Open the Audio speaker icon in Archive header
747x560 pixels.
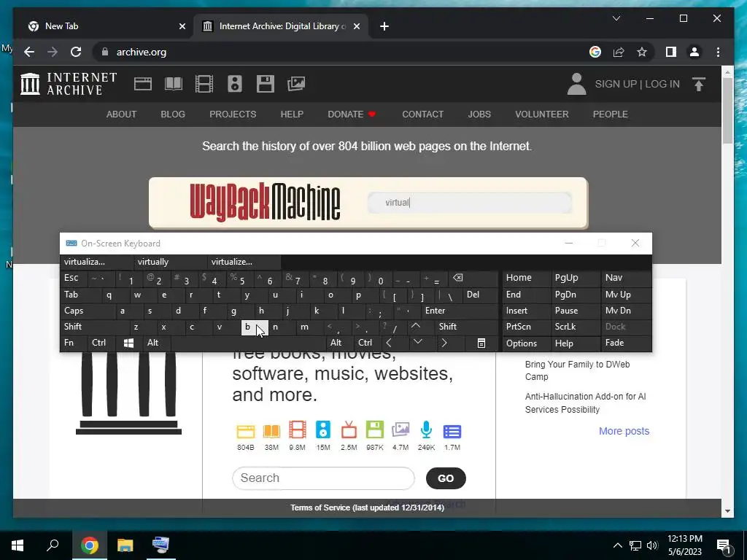point(234,84)
